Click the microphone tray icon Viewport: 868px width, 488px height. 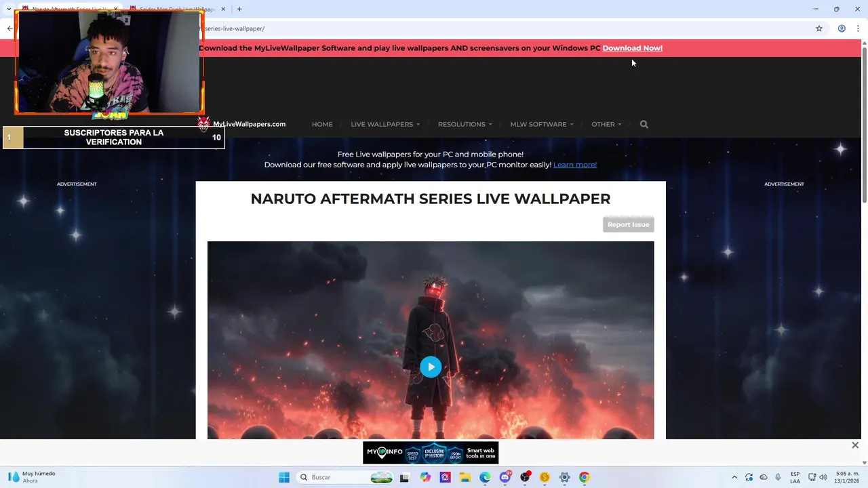778,477
